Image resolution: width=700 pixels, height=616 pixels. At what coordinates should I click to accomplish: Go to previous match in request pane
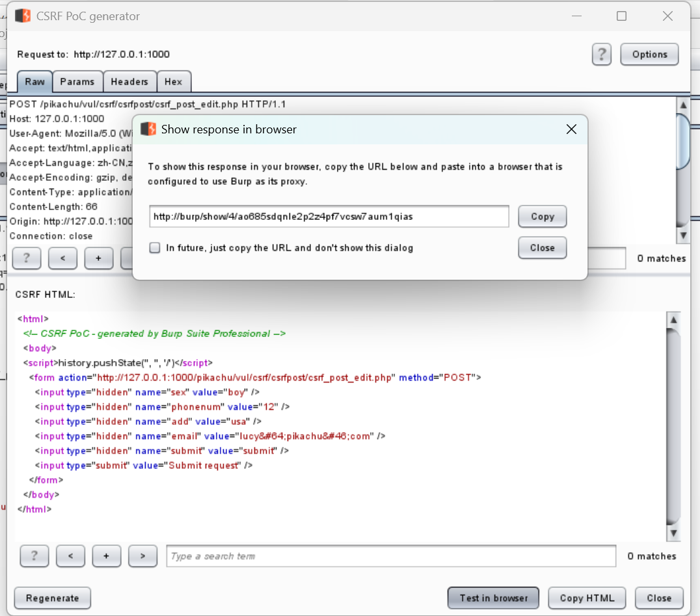[62, 258]
